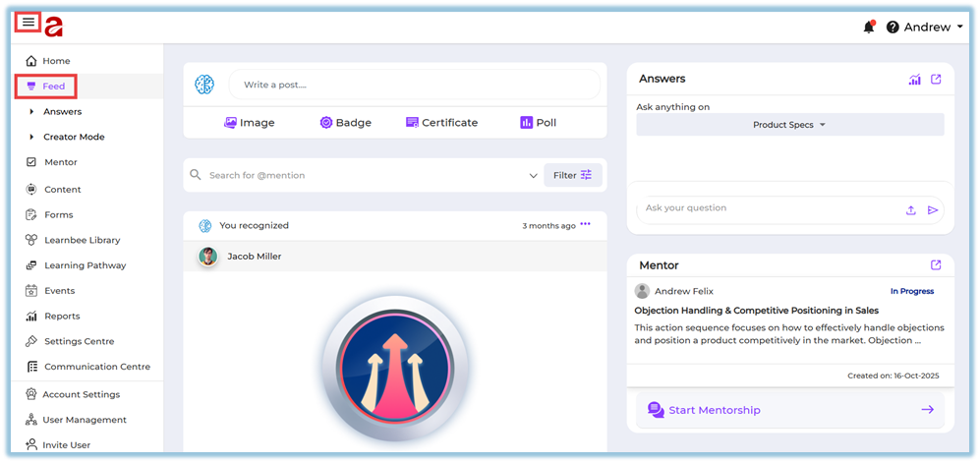Open the notifications bell
Screen dimensions: 980x463
point(868,28)
